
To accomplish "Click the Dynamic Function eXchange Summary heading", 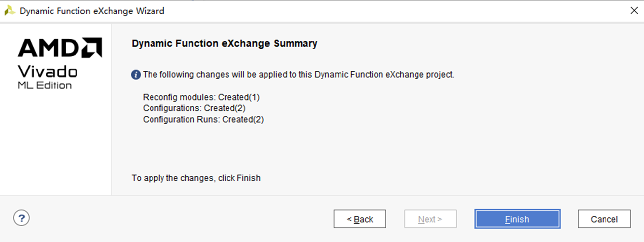I will click(225, 44).
